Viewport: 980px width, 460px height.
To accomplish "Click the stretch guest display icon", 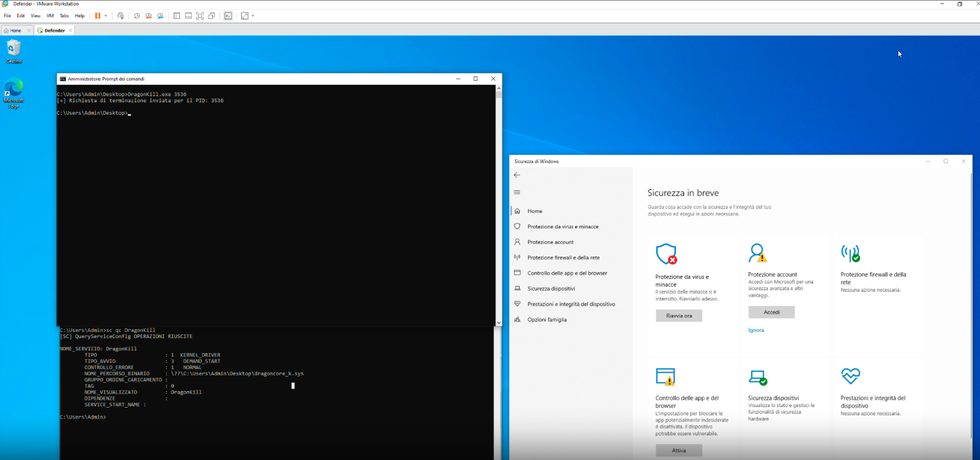I will coord(245,16).
